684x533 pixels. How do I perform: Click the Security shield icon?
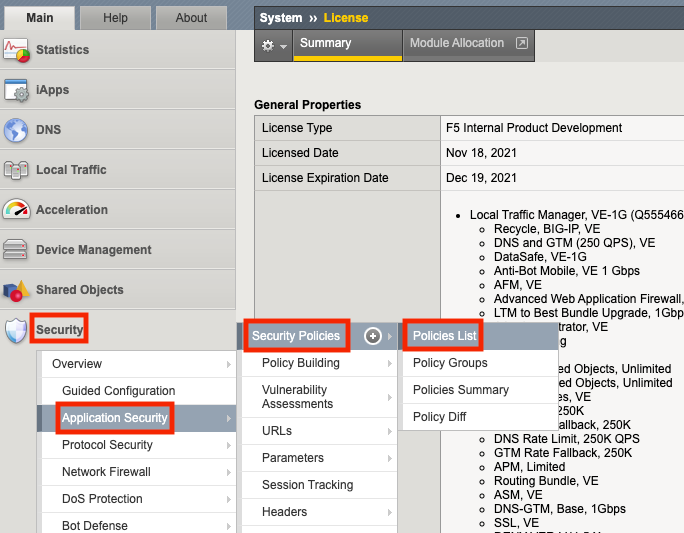click(16, 330)
